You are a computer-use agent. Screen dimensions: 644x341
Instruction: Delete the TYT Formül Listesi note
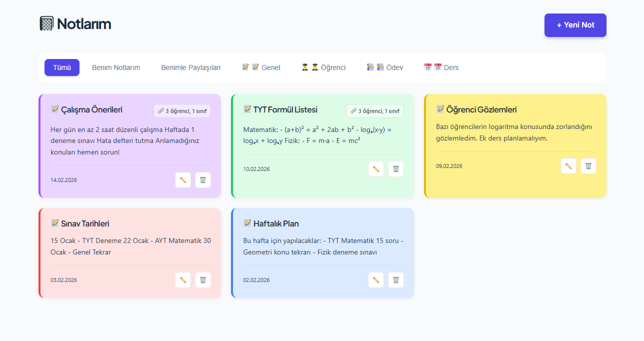coord(396,169)
